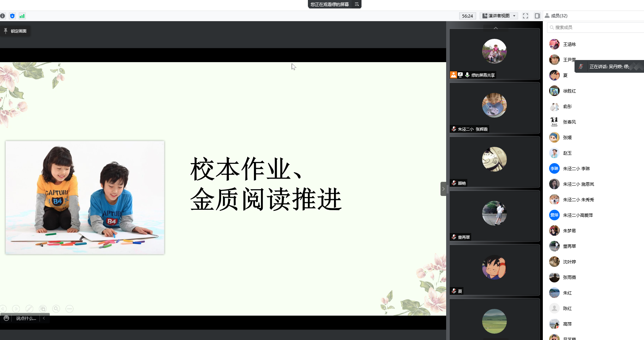Image resolution: width=644 pixels, height=340 pixels.
Task: Select 朱泾二小 张辉霞 video tile
Action: pyautogui.click(x=494, y=108)
